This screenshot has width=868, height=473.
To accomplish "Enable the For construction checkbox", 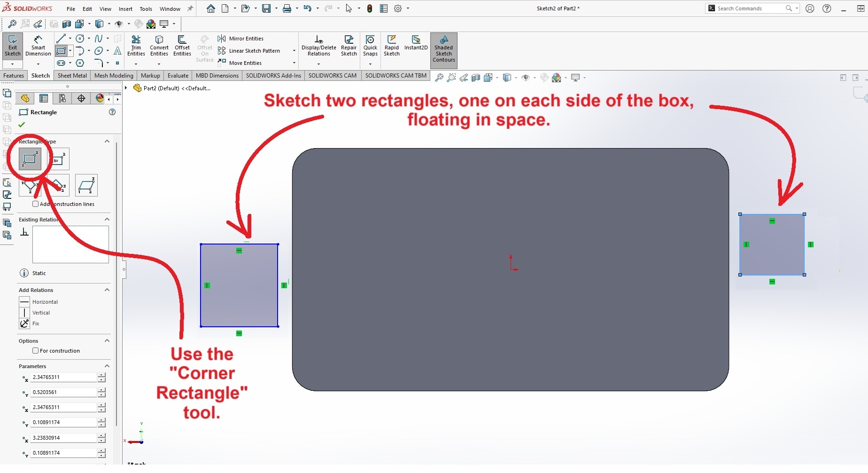I will click(x=36, y=351).
